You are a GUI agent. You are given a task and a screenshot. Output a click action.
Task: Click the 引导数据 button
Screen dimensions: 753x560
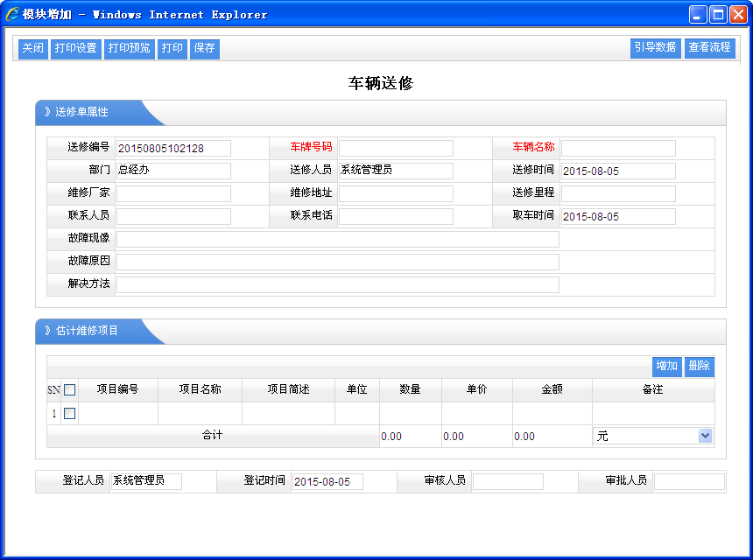[655, 48]
